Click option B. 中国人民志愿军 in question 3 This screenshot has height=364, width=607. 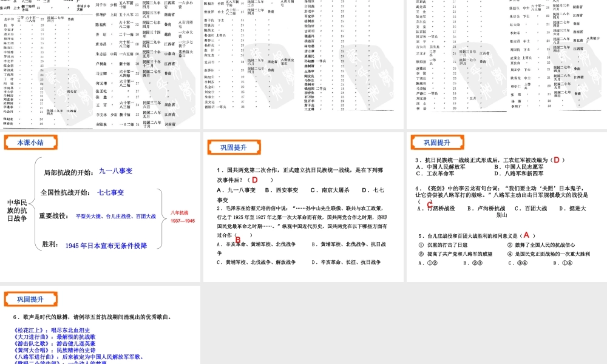click(x=519, y=167)
